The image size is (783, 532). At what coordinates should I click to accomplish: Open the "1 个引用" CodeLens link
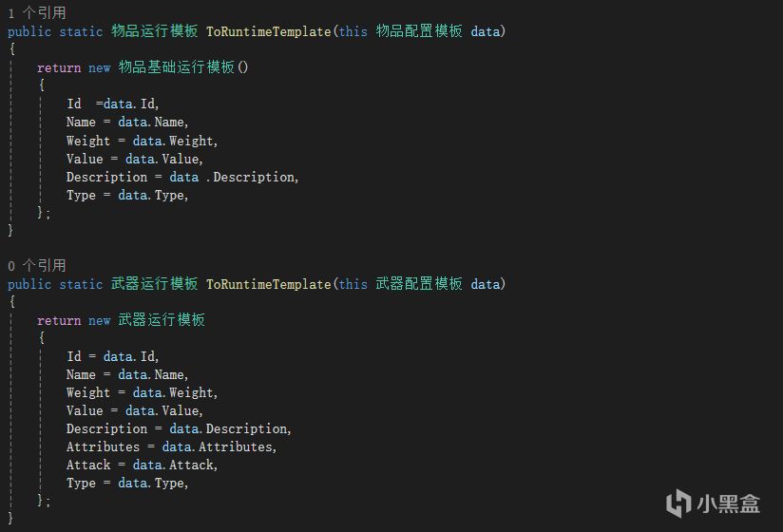pyautogui.click(x=37, y=13)
